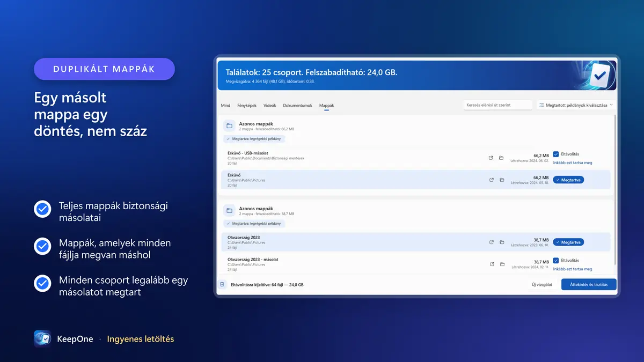Viewport: 644px width, 362px height.
Task: Reveal Olaszország 2023 - másolat folder location
Action: click(x=501, y=264)
